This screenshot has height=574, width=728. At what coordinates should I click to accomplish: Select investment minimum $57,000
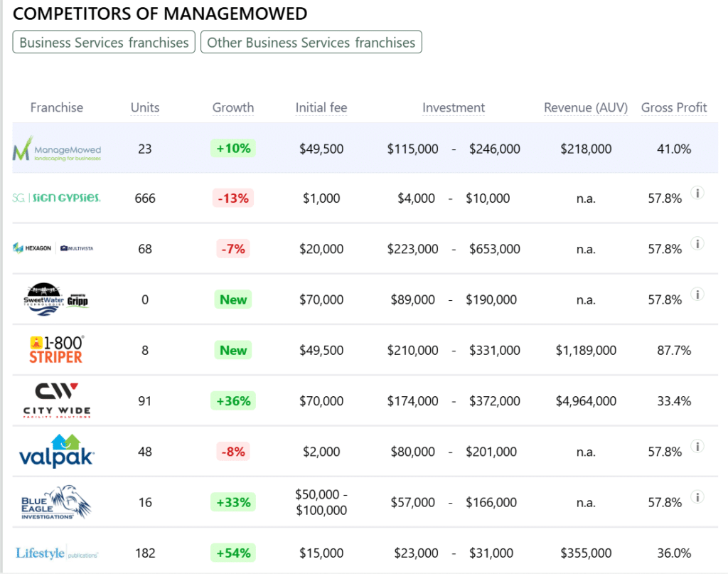(413, 502)
